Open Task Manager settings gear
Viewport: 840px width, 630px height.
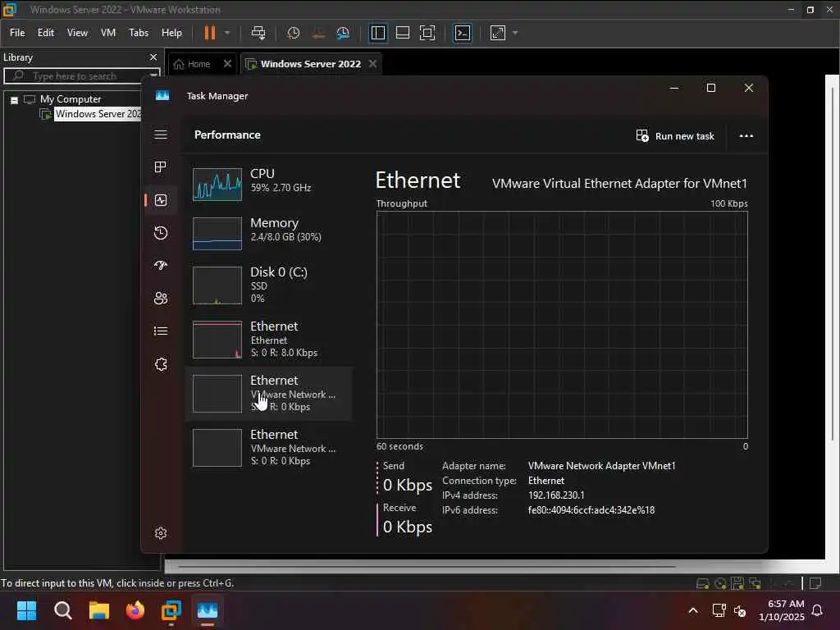[161, 533]
